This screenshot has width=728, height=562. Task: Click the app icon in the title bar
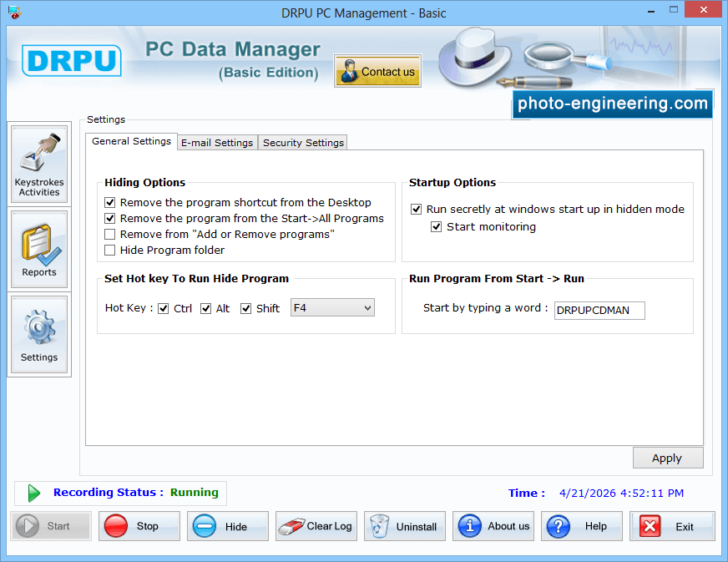[15, 12]
